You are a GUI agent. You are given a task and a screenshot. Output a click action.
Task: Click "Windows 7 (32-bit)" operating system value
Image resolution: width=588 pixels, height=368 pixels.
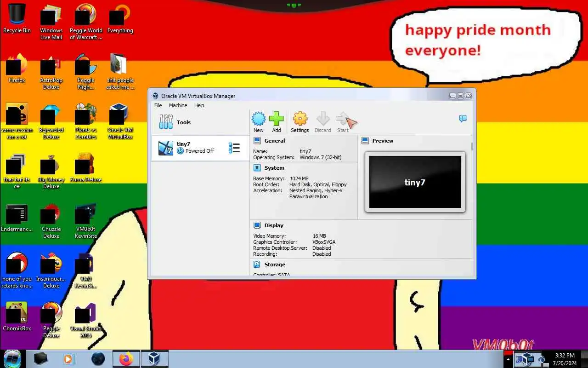pos(321,157)
